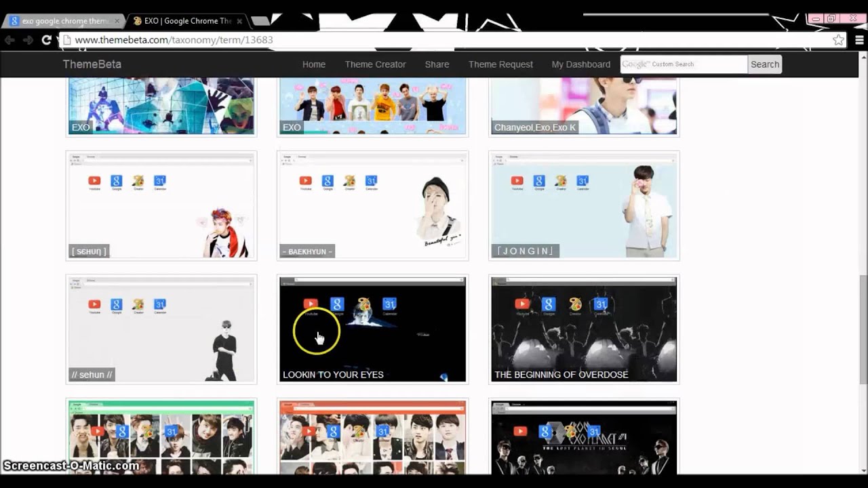Click Creator icon in BAEKHYUN preview
The height and width of the screenshot is (488, 868).
coord(349,181)
